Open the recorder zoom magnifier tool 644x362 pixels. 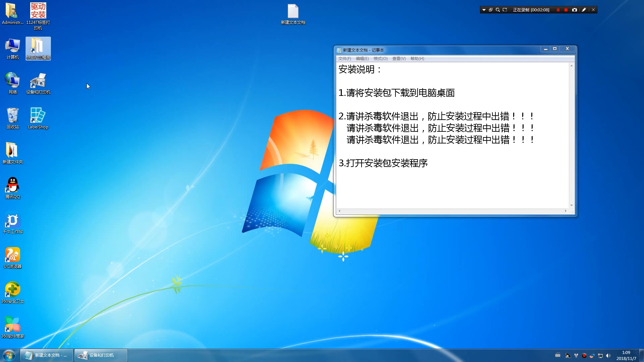tap(498, 10)
